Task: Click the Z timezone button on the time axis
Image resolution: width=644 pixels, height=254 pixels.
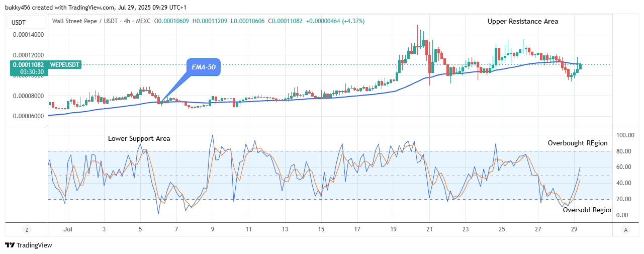Action: click(x=27, y=230)
